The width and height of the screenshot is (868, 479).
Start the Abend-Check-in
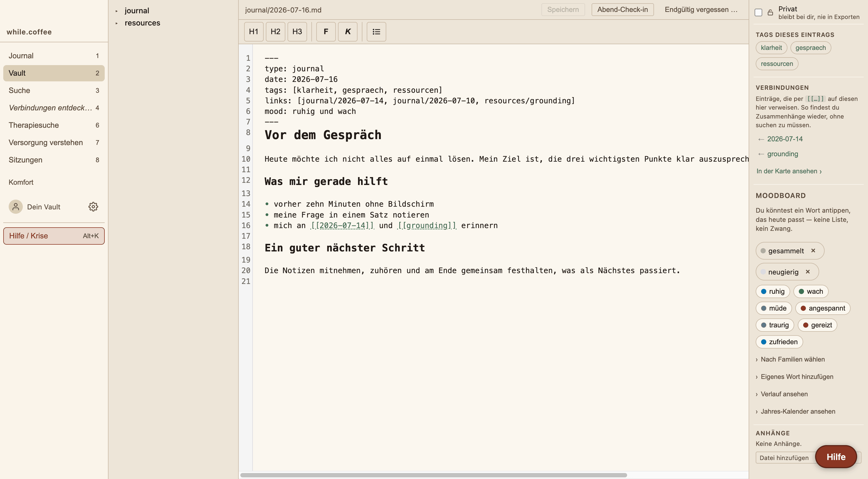622,9
